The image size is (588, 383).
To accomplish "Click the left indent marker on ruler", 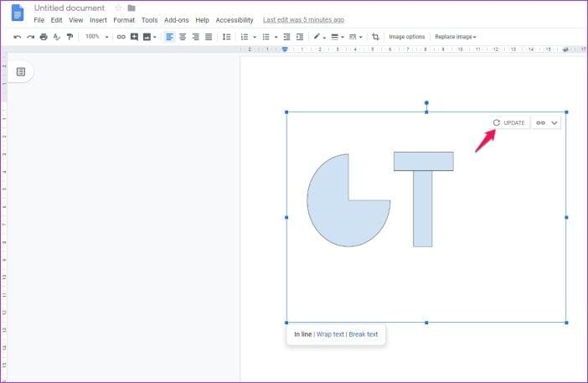I will (x=285, y=49).
